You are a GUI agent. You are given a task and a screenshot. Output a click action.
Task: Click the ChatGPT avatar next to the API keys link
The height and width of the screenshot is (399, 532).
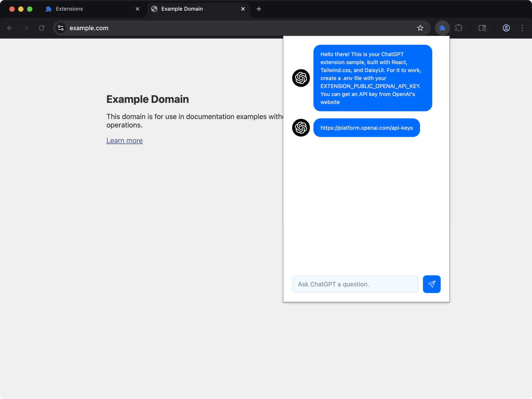point(301,127)
